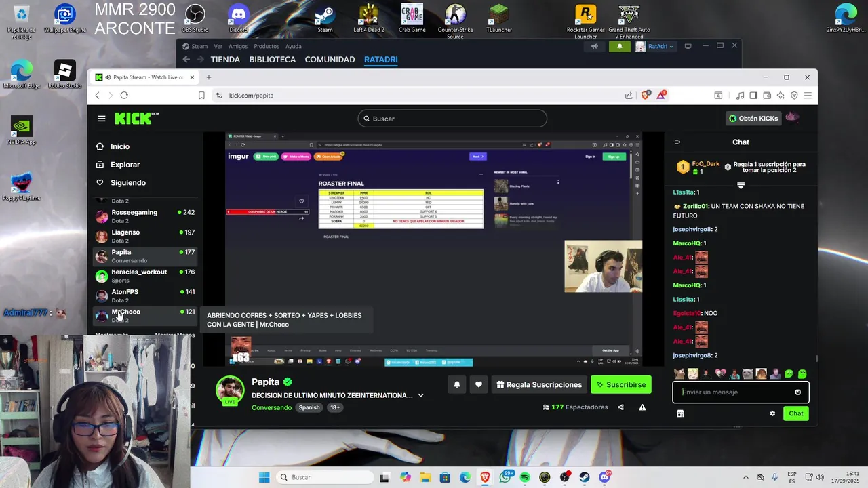Screen dimensions: 868x488
Task: Click the kick.com/papita address bar
Action: tap(420, 96)
